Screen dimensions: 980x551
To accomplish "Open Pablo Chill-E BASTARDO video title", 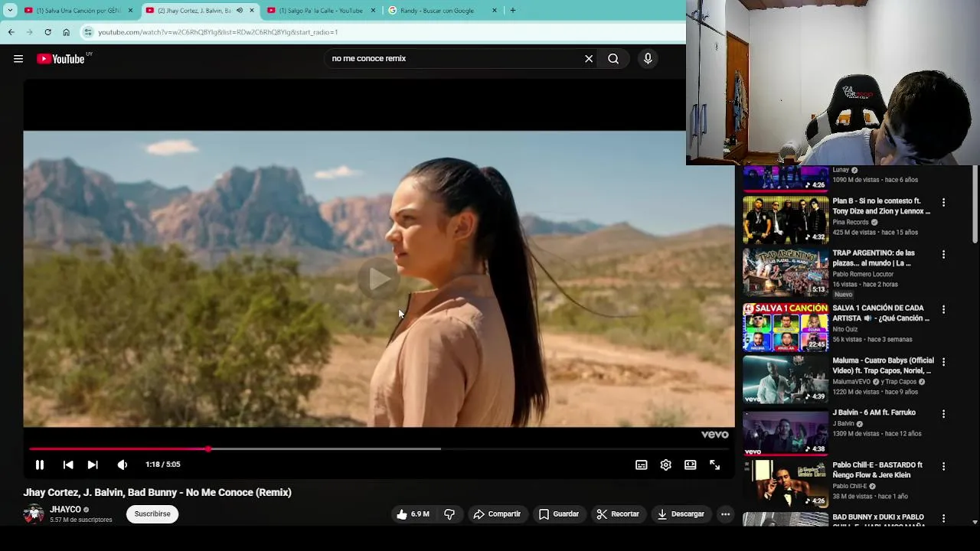I will [877, 470].
